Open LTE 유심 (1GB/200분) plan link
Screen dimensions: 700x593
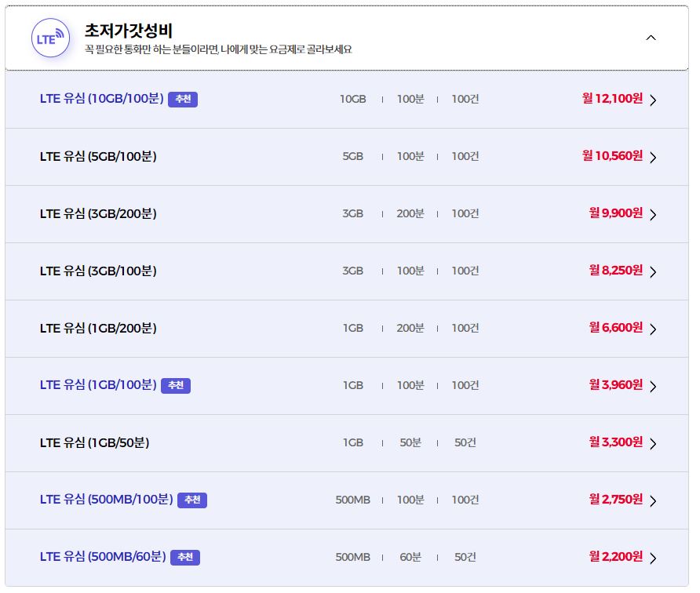coord(98,329)
